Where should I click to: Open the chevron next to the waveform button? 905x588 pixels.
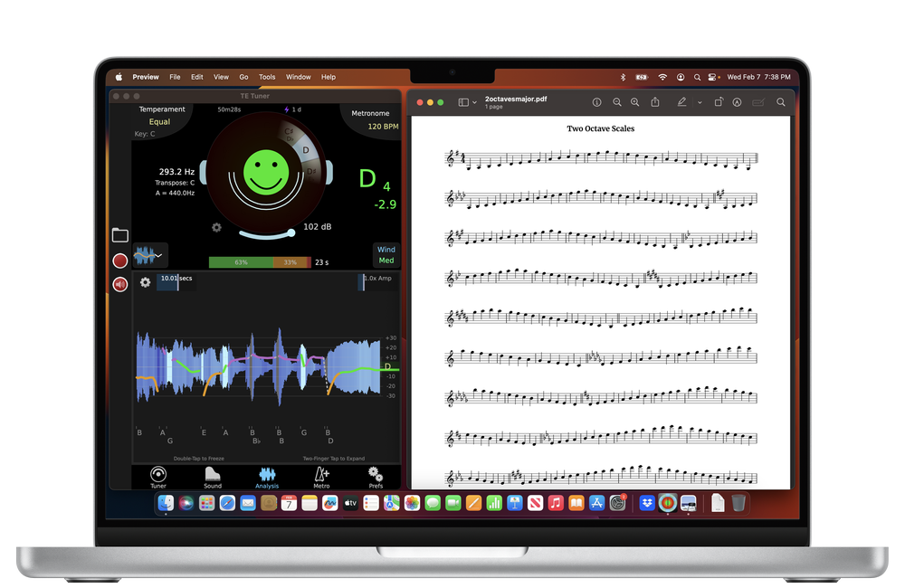(x=160, y=254)
